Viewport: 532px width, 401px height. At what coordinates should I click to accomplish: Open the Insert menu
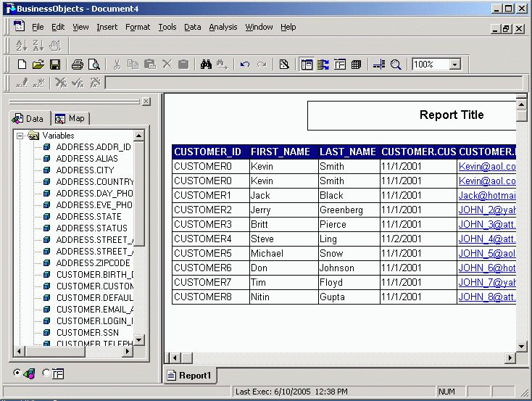pos(107,27)
